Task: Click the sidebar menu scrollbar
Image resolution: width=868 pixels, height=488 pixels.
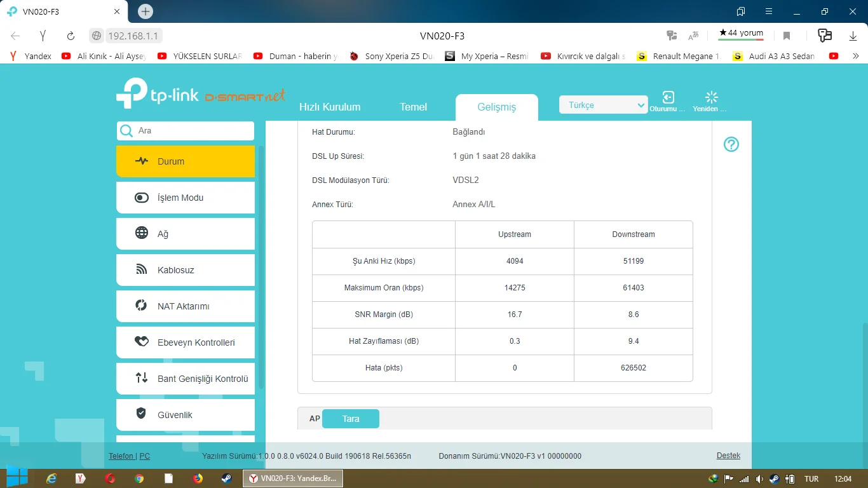Action: tap(261, 267)
